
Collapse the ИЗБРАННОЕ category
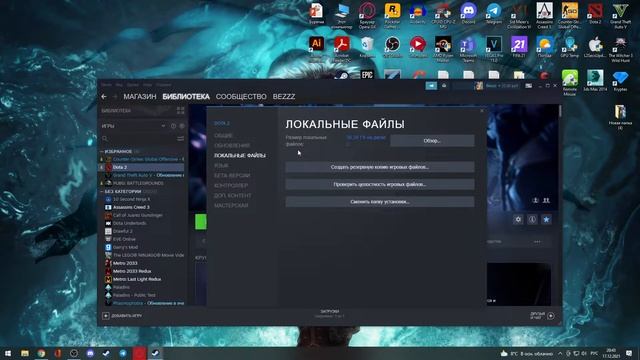coord(102,151)
